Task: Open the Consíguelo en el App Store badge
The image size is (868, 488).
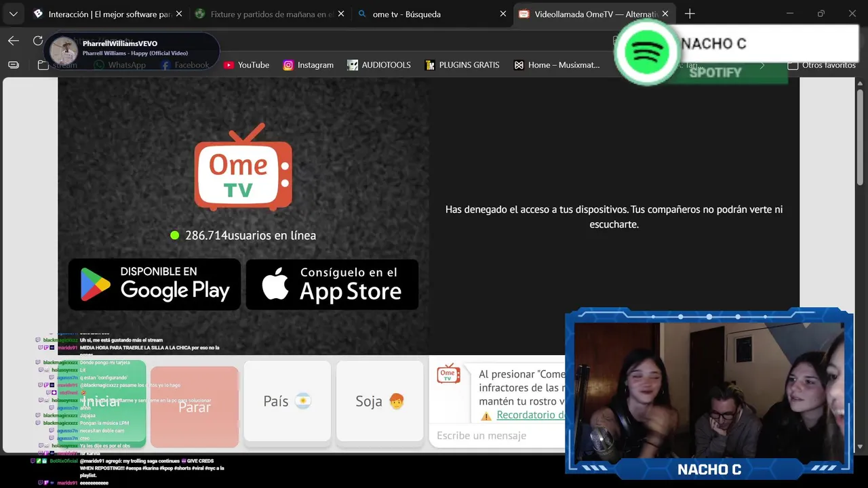Action: [x=332, y=284]
